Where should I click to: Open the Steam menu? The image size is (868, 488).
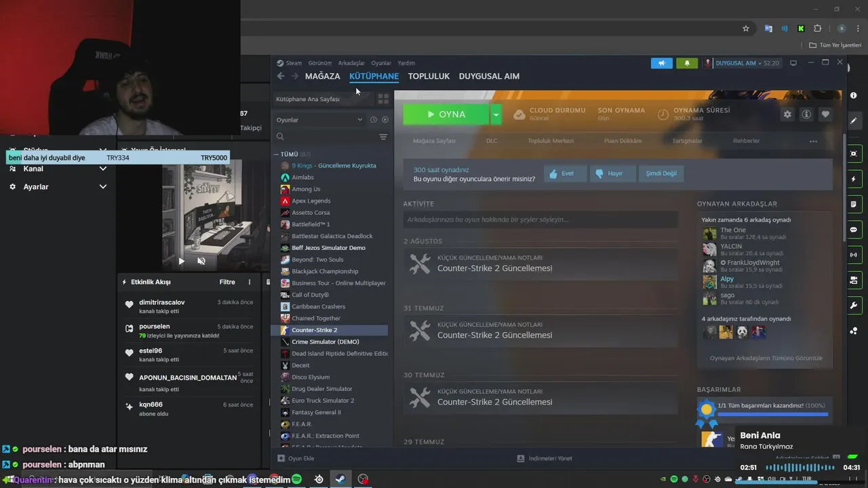tap(290, 63)
